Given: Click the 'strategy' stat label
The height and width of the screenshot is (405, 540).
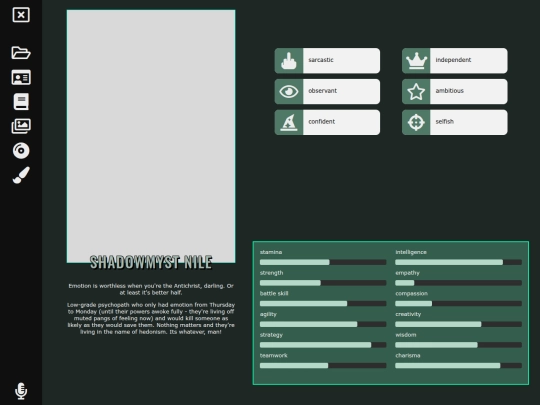Looking at the screenshot, I should [271, 335].
